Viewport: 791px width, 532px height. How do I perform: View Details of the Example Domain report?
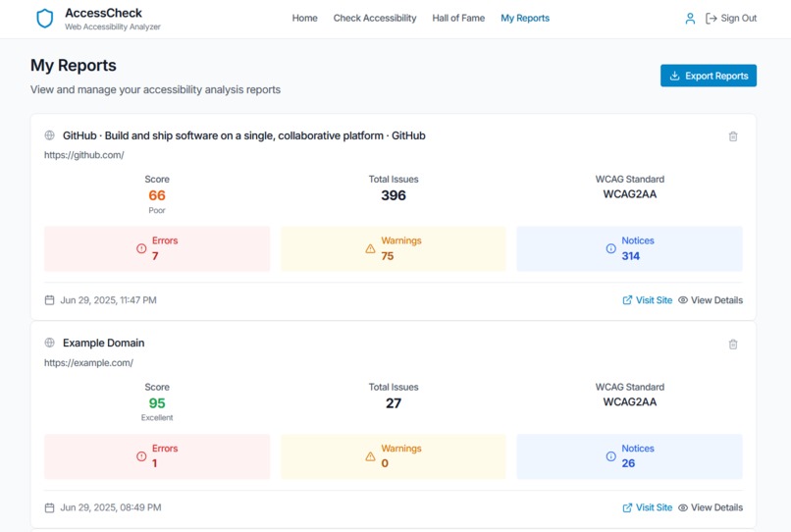(x=711, y=507)
